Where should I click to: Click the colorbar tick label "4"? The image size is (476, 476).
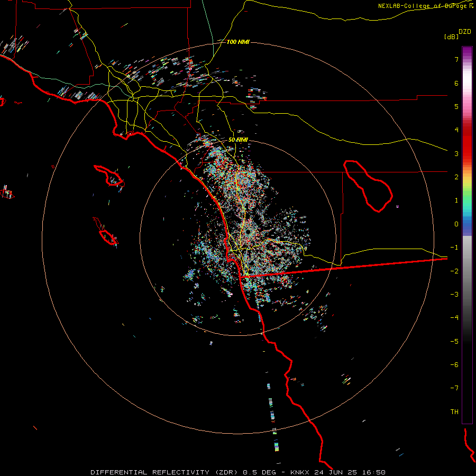pyautogui.click(x=456, y=130)
